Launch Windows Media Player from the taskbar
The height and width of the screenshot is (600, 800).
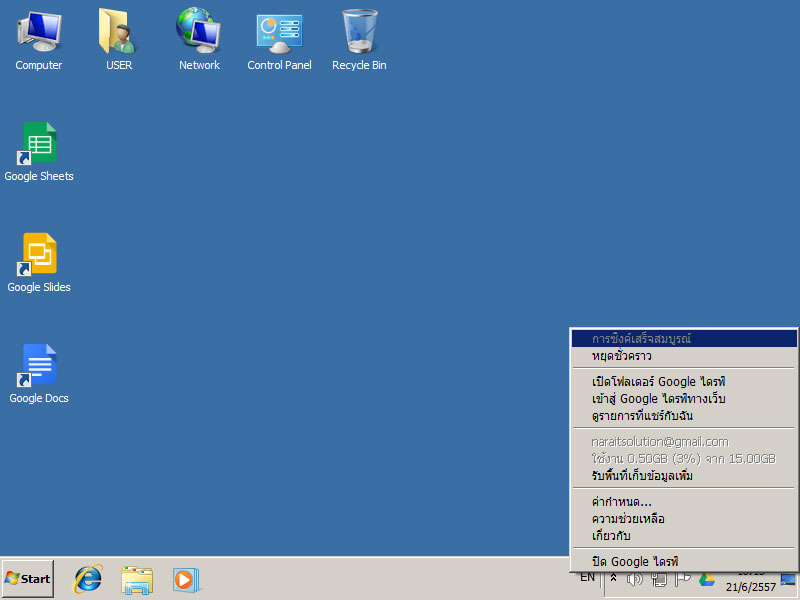185,580
